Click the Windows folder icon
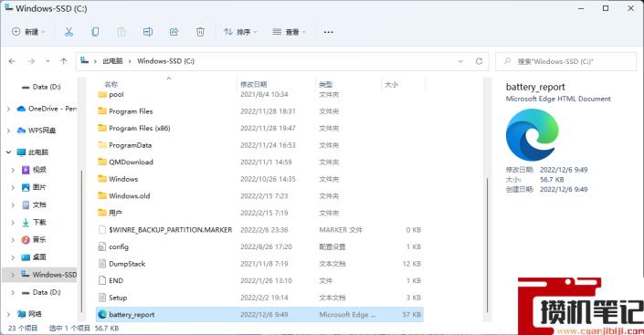 tap(102, 179)
